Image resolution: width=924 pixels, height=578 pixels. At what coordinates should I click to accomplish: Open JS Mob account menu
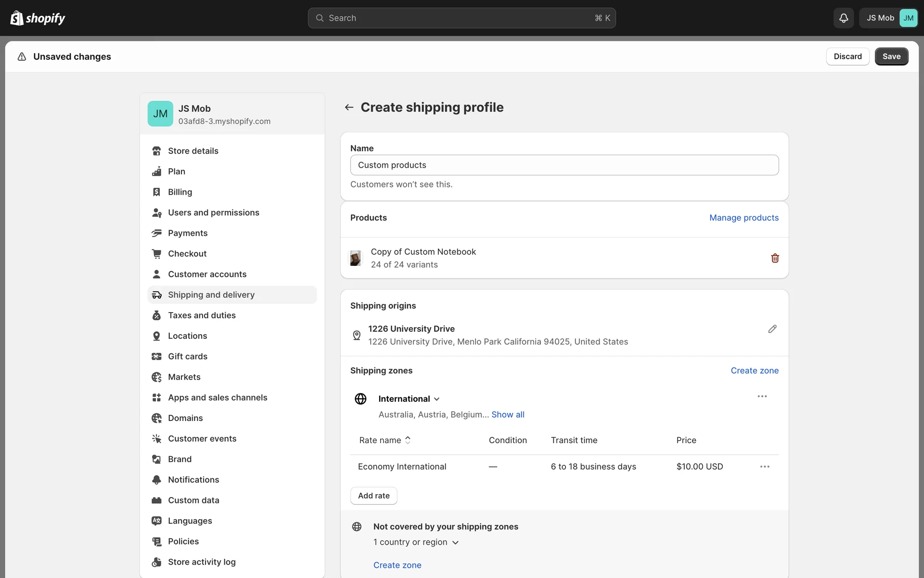coord(888,18)
